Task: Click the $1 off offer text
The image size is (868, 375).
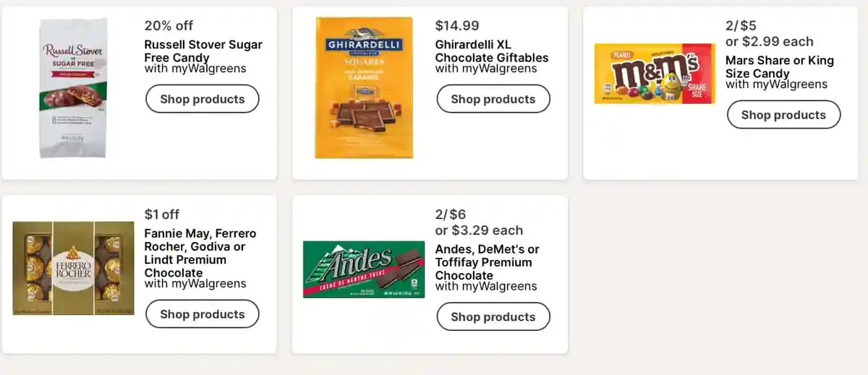Action: [162, 214]
